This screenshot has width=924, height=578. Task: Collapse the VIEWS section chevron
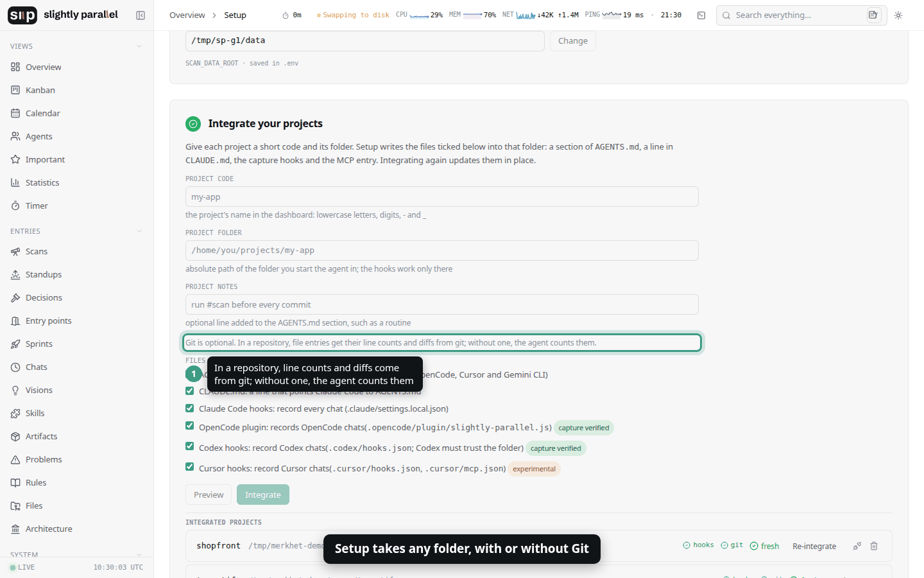[139, 46]
